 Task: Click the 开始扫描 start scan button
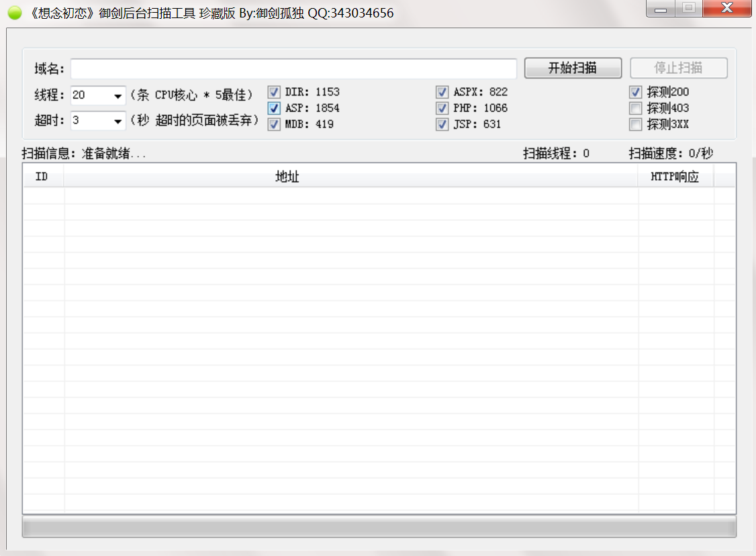pos(573,68)
